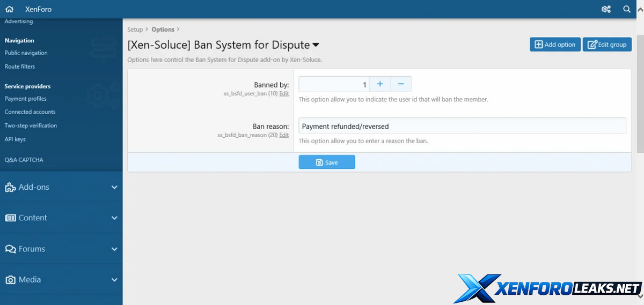Click the Forums chat bubbles icon
Viewport: 644px width, 305px height.
(x=10, y=249)
